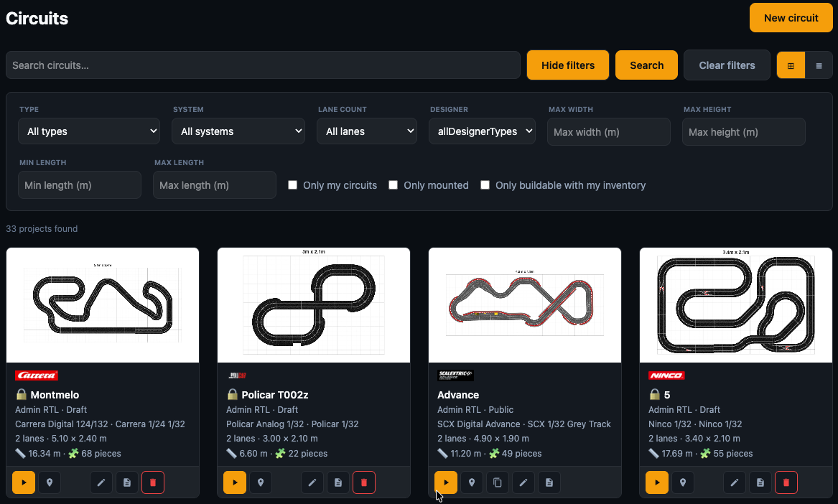Focus the Max length input
Image resolution: width=838 pixels, height=504 pixels.
[x=214, y=185]
